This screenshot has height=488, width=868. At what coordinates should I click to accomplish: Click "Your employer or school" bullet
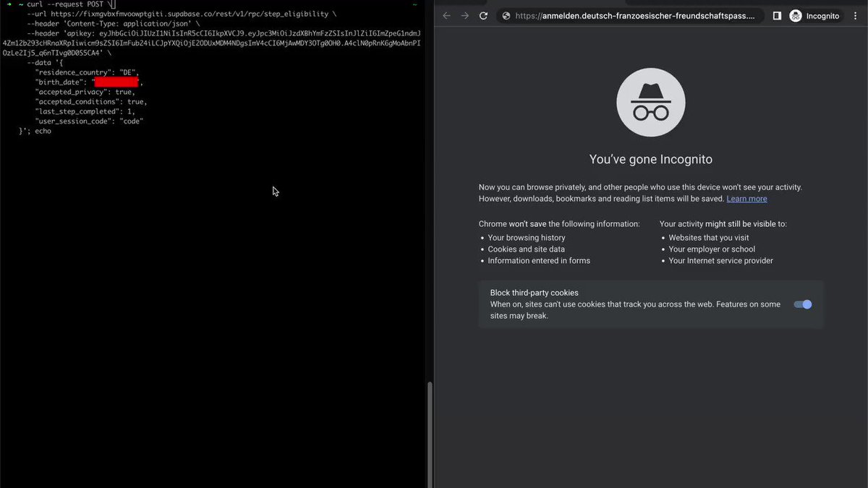point(712,249)
